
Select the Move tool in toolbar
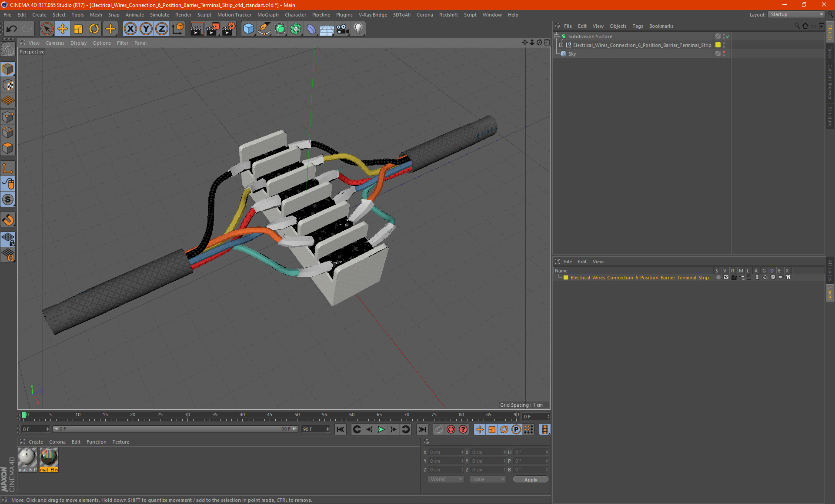click(x=63, y=29)
